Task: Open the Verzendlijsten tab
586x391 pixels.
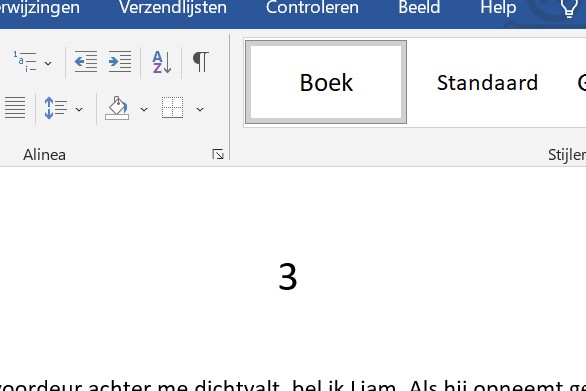Action: tap(173, 8)
